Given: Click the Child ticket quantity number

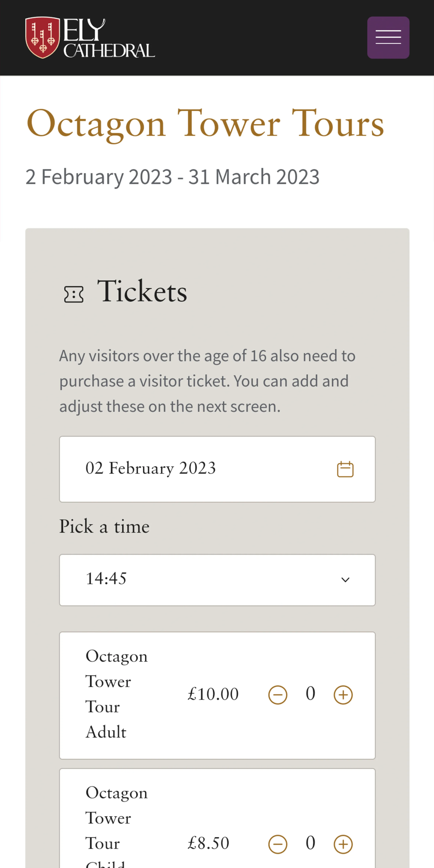Looking at the screenshot, I should (x=310, y=843).
